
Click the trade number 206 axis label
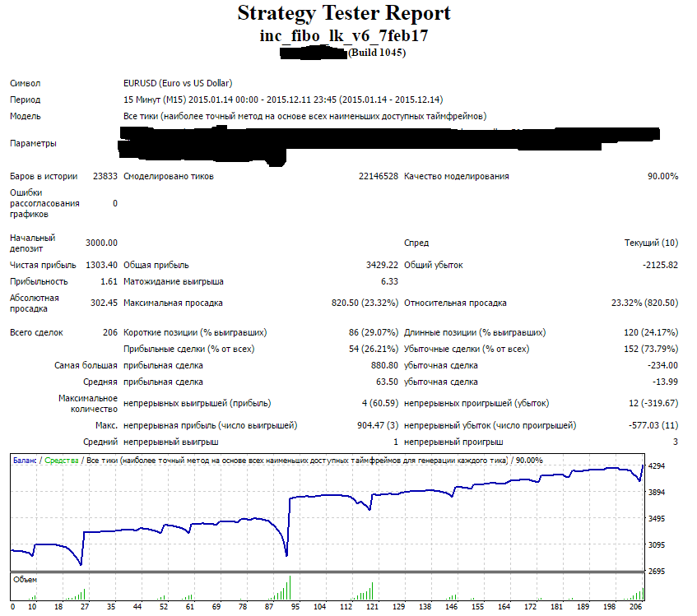tap(636, 607)
